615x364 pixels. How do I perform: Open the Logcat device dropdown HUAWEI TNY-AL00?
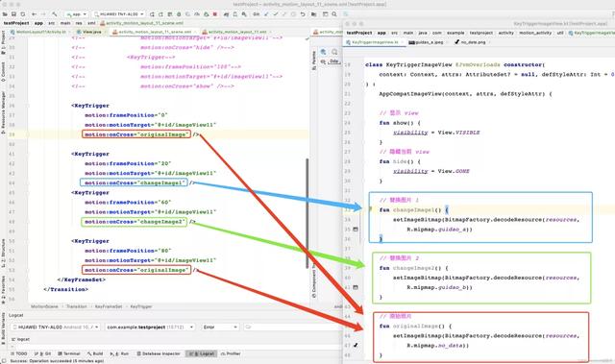point(56,327)
